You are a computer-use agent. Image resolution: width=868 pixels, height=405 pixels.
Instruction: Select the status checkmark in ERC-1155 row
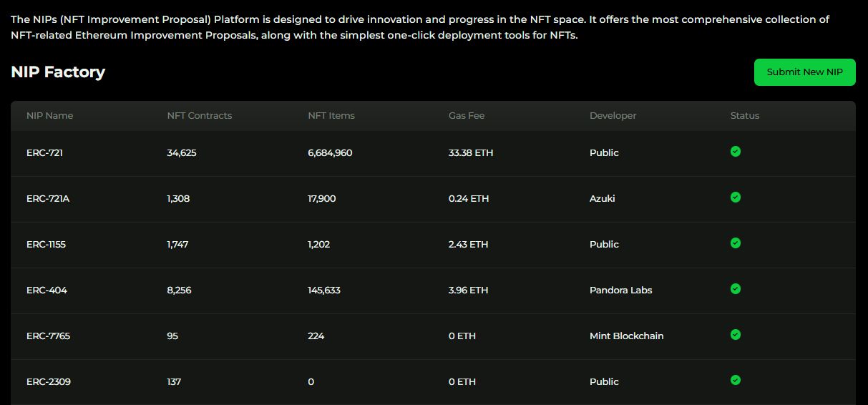(x=736, y=243)
